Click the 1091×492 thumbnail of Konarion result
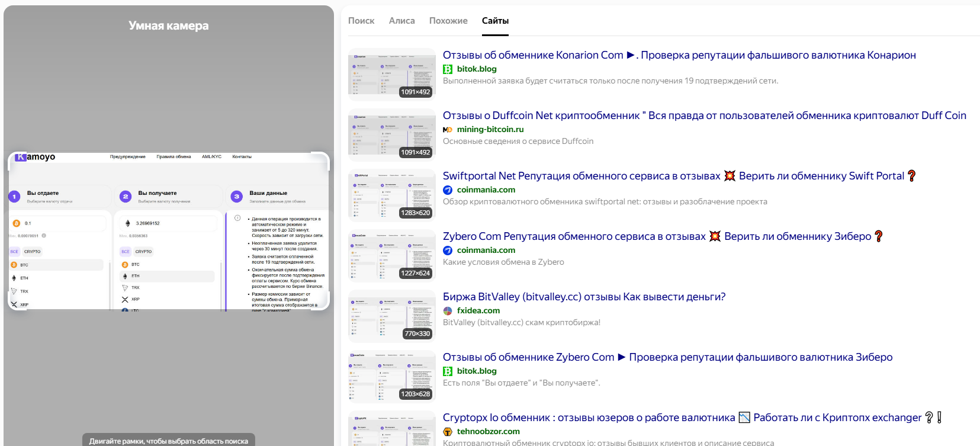Viewport: 980px width, 446px height. pos(392,75)
